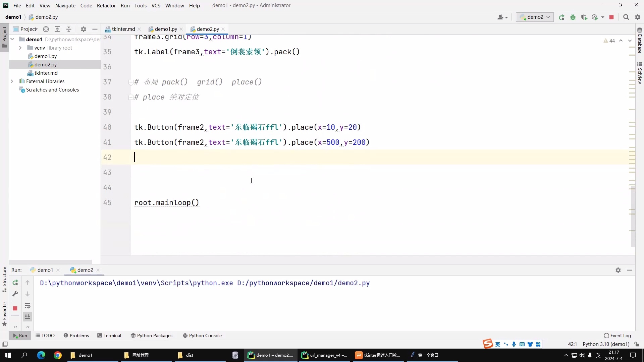Click the Run with Coverage icon
The width and height of the screenshot is (644, 362).
point(584,17)
